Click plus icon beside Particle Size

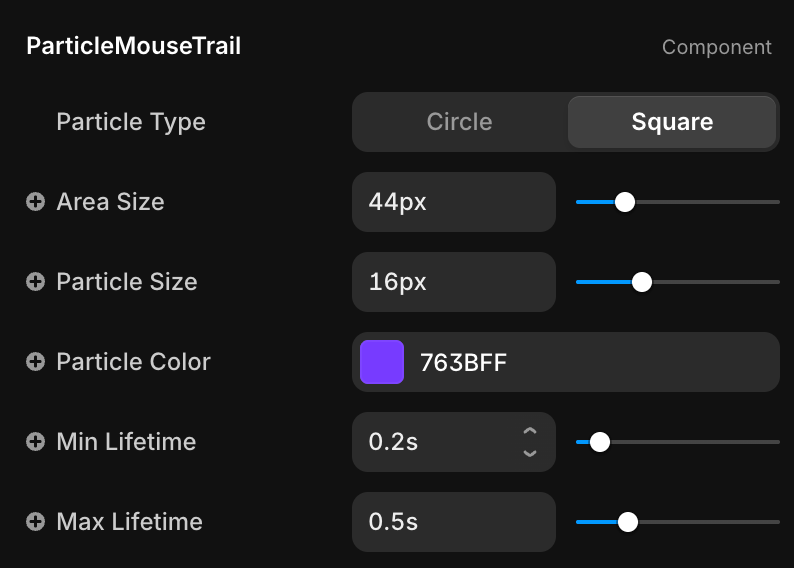35,282
